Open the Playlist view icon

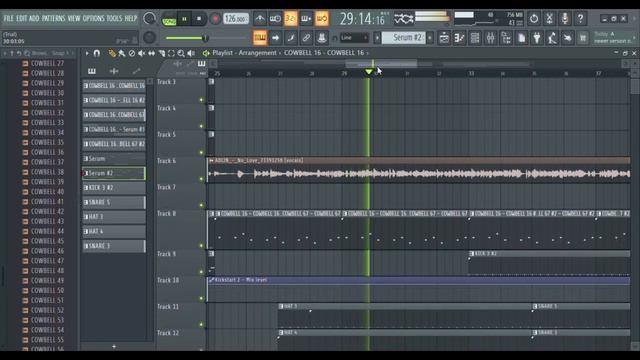[444, 38]
